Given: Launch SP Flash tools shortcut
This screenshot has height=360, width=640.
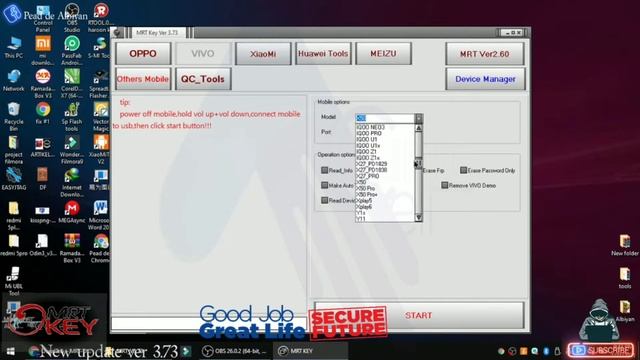Looking at the screenshot, I should (x=72, y=116).
